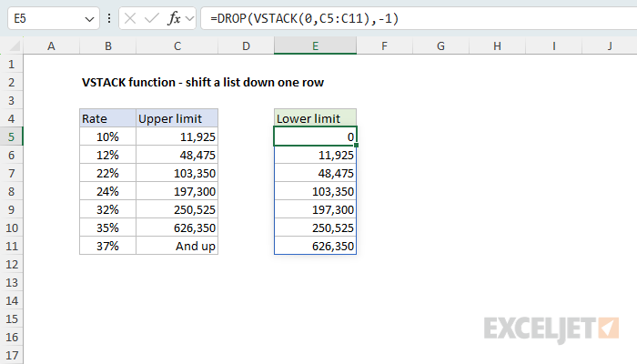Select Upper limit cell 250,525 in column C
The height and width of the screenshot is (364, 637).
[177, 209]
